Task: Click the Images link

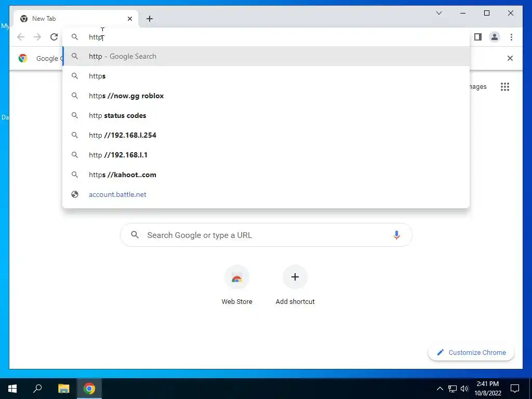Action: [478, 87]
